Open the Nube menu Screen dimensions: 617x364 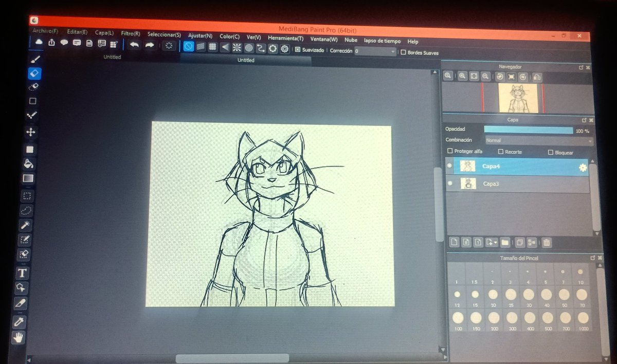tap(351, 40)
